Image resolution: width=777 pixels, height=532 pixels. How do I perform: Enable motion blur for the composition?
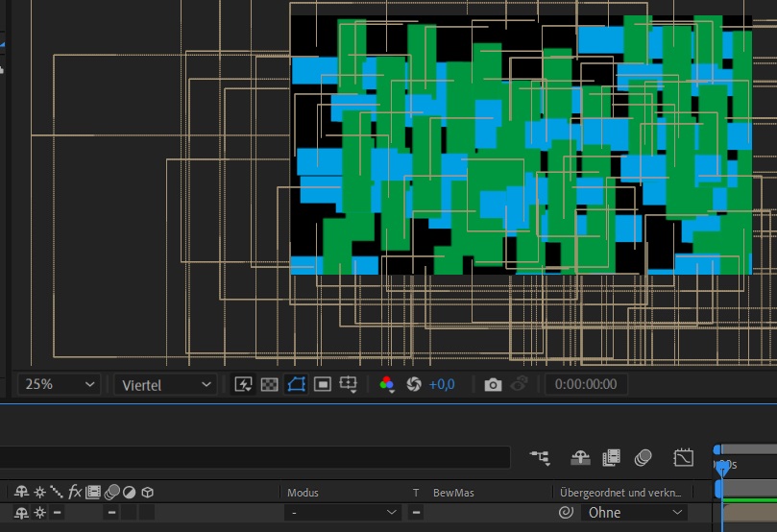pos(643,458)
